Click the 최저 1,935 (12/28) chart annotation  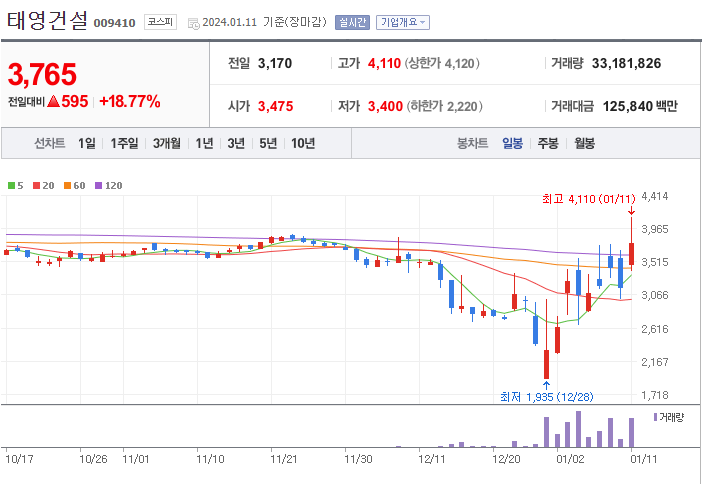click(x=547, y=397)
